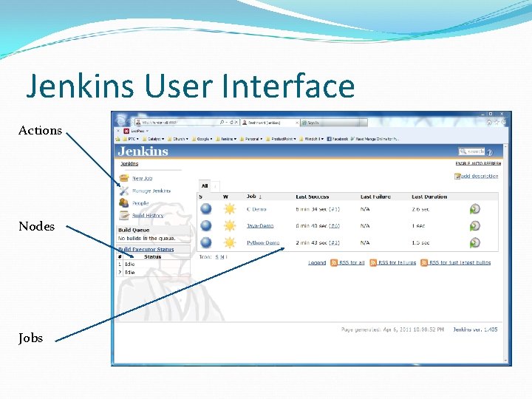Image resolution: width=532 pixels, height=399 pixels.
Task: Click the browser favorites star icon
Action: [x=497, y=122]
